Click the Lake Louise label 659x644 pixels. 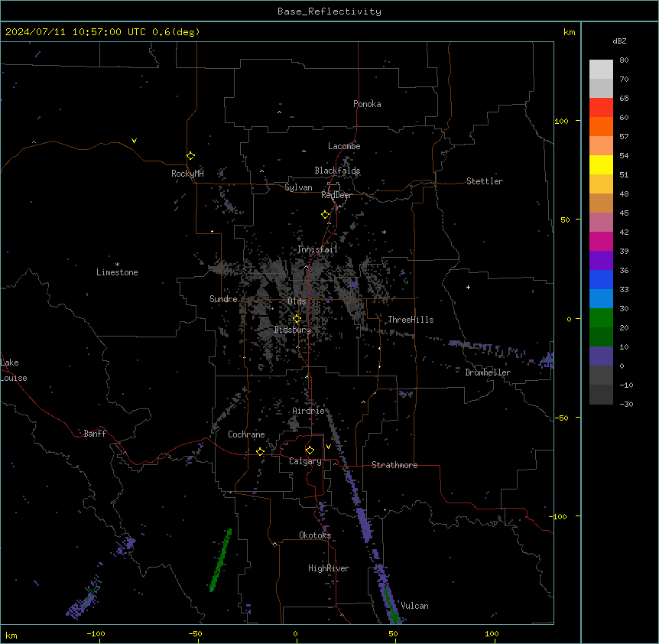[14, 370]
